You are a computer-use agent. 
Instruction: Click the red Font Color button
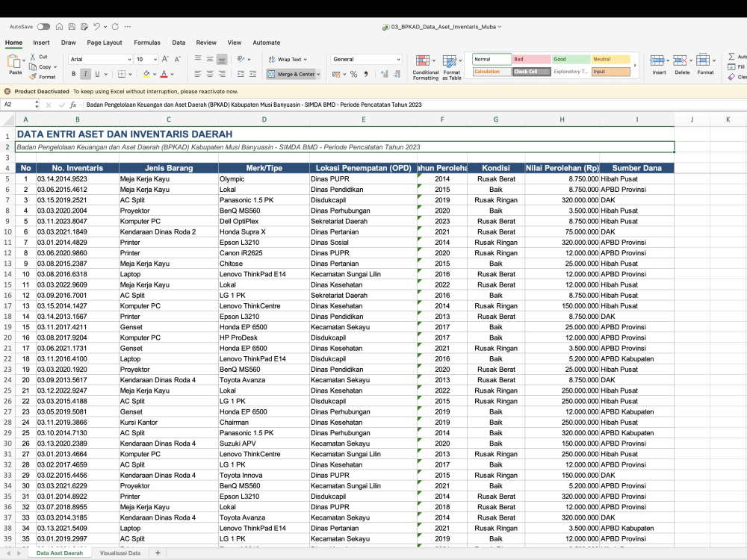(164, 74)
